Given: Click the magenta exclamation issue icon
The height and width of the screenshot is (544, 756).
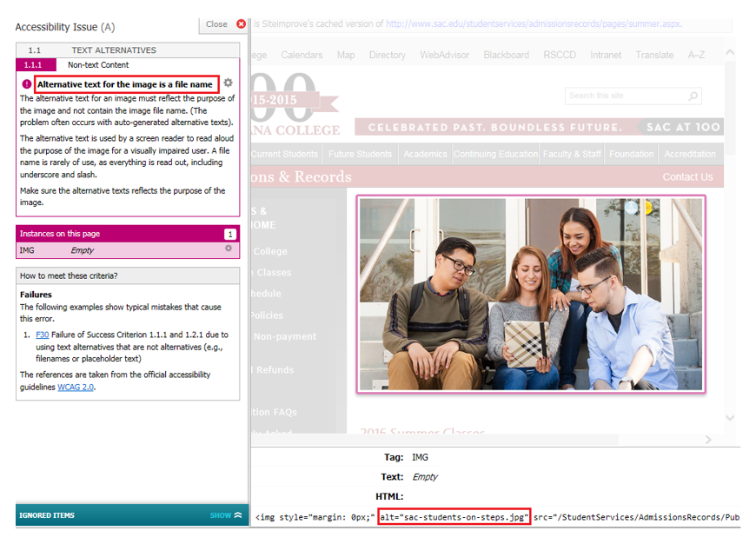Looking at the screenshot, I should click(27, 84).
